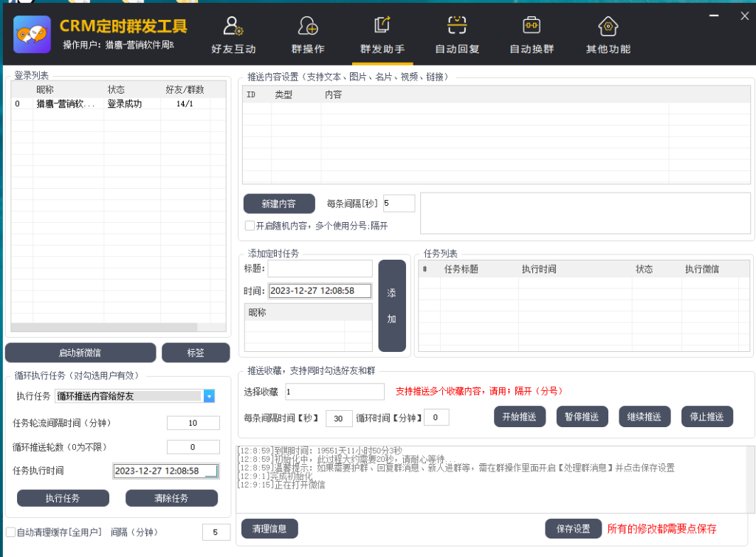Open the 自动回复 icon
Screen dimensions: 756x557
457,26
